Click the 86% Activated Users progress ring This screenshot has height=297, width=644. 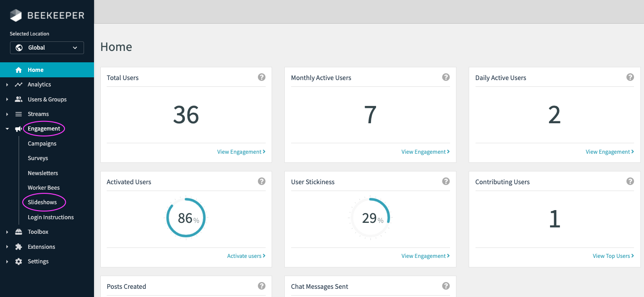coord(186,218)
